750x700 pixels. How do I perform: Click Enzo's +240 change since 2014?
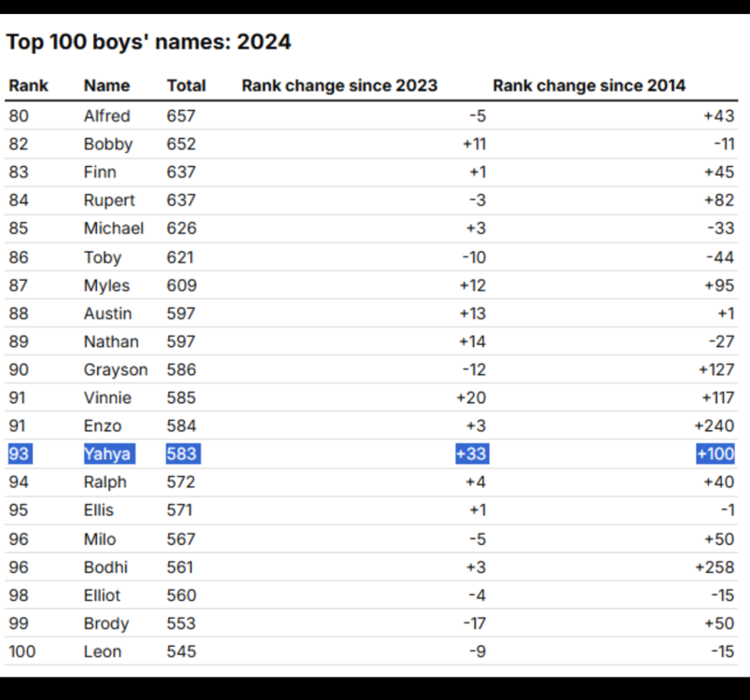click(715, 426)
